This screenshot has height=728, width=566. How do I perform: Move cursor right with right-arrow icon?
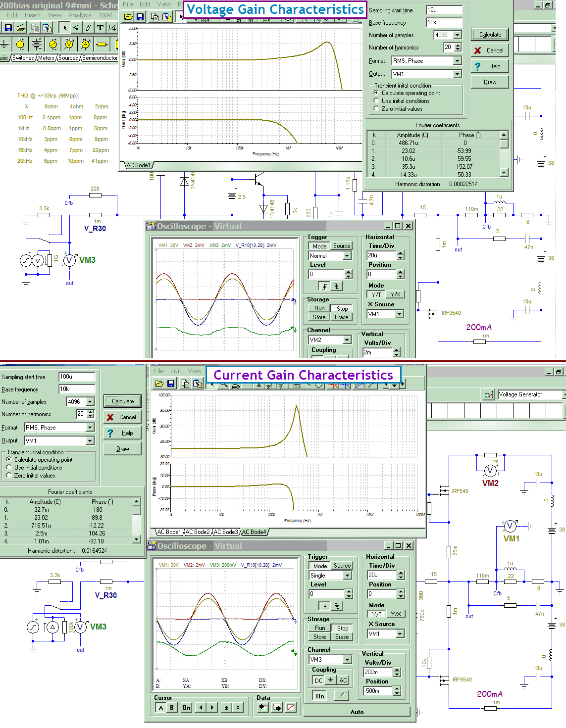point(212,708)
